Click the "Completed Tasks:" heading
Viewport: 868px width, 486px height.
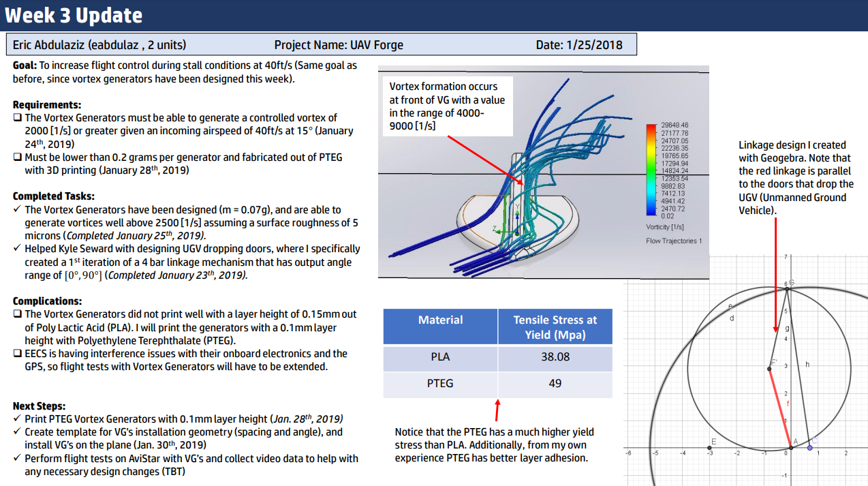tap(53, 196)
